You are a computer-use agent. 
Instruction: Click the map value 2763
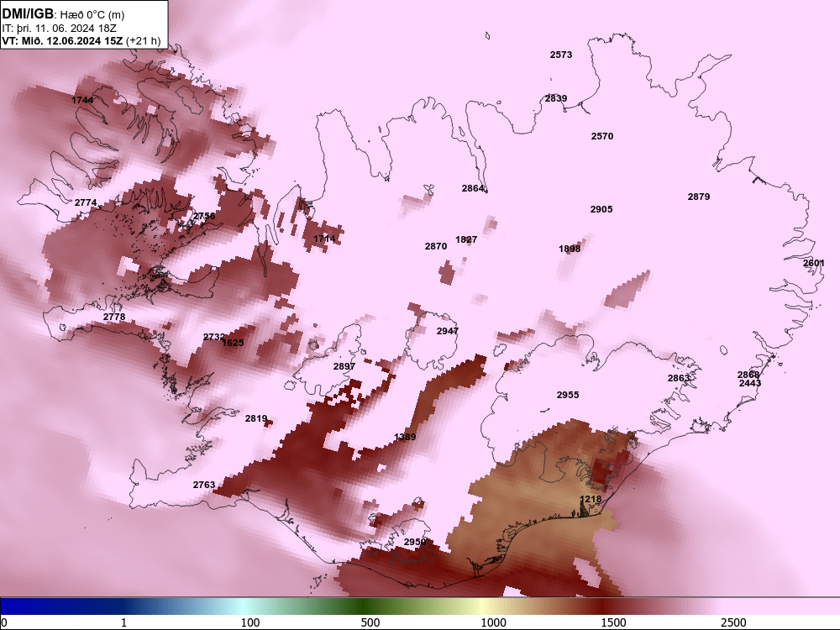(x=204, y=485)
